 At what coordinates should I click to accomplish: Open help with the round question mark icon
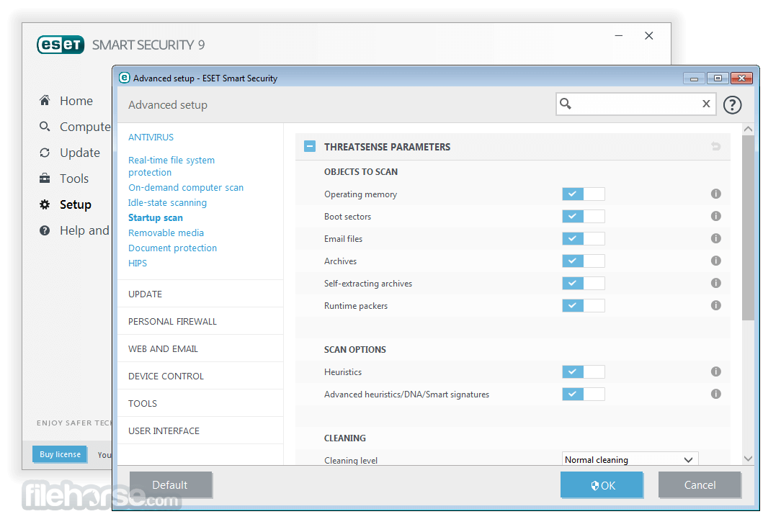click(732, 105)
